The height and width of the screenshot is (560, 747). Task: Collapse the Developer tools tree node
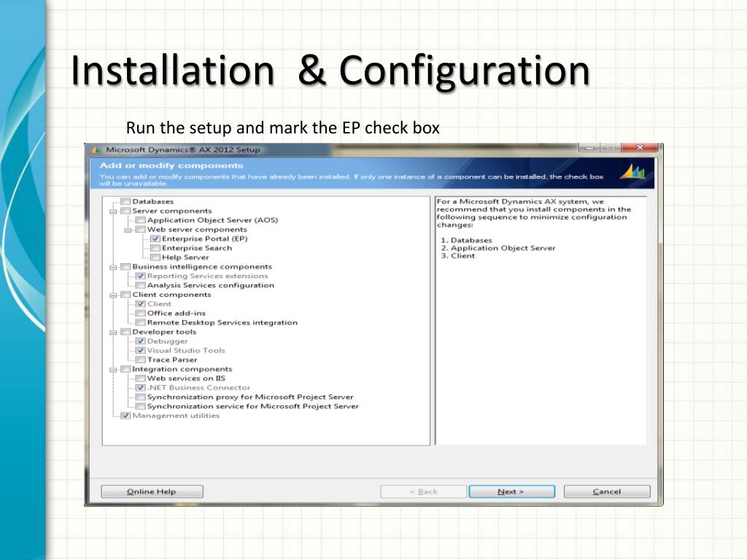click(113, 332)
